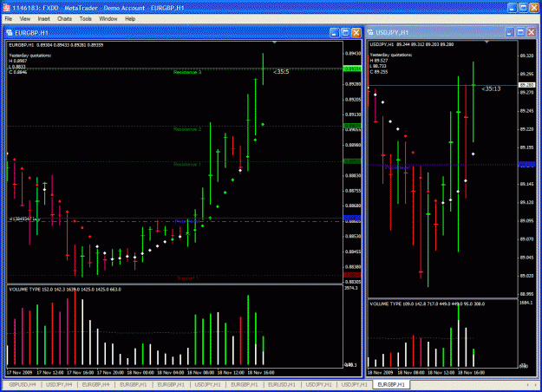542x392 pixels.
Task: Switch to the EURGBP,H4 chart tab
Action: pos(96,384)
